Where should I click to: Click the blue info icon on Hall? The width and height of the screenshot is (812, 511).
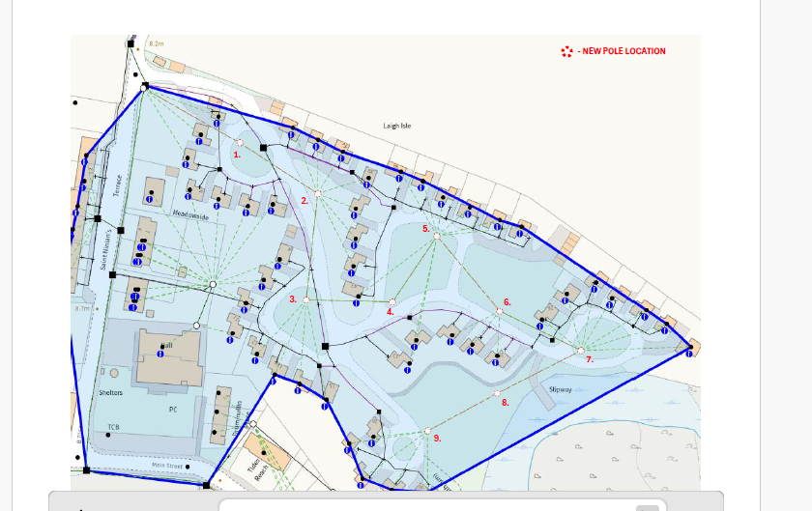160,355
